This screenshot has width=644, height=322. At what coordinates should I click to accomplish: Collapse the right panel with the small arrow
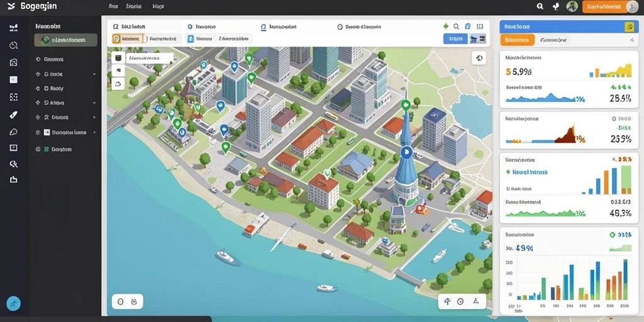tap(631, 40)
